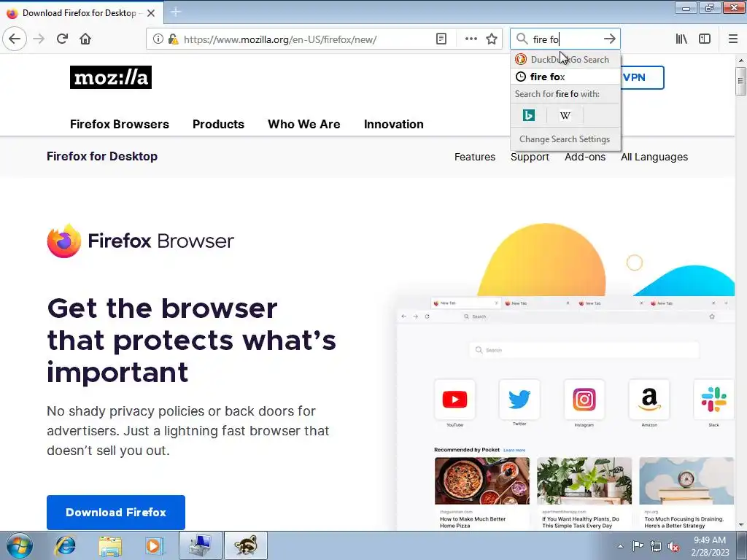Search with Wikipedia one-click engine
This screenshot has width=747, height=560.
(565, 115)
